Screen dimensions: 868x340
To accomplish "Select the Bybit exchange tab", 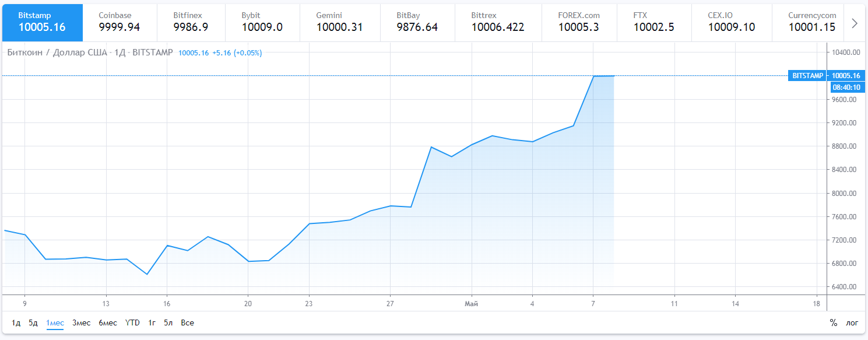I will [262, 22].
